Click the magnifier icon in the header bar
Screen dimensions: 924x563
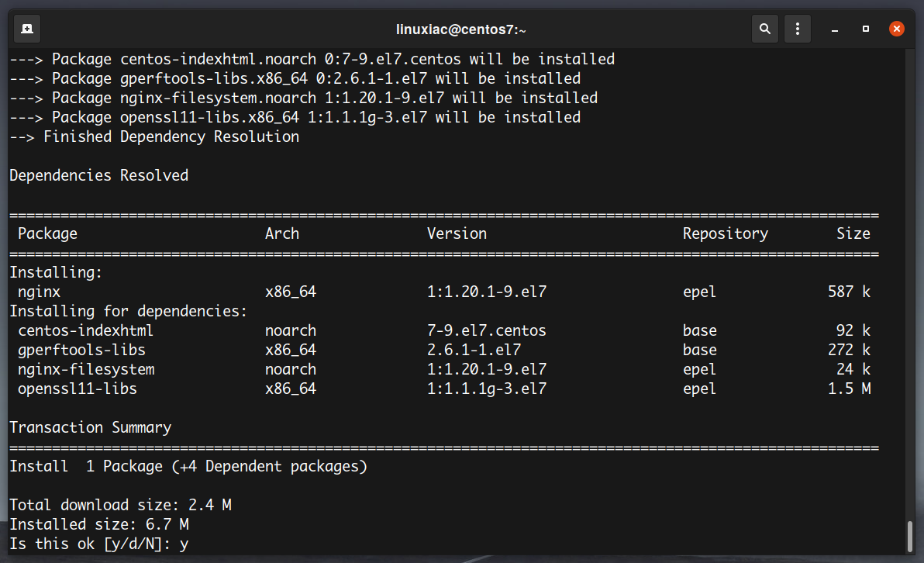pos(764,28)
